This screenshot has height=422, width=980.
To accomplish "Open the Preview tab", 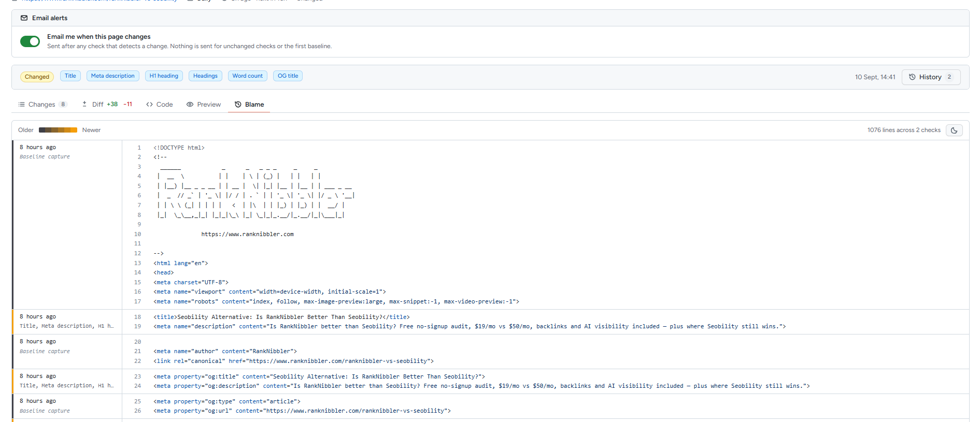I will pos(204,104).
